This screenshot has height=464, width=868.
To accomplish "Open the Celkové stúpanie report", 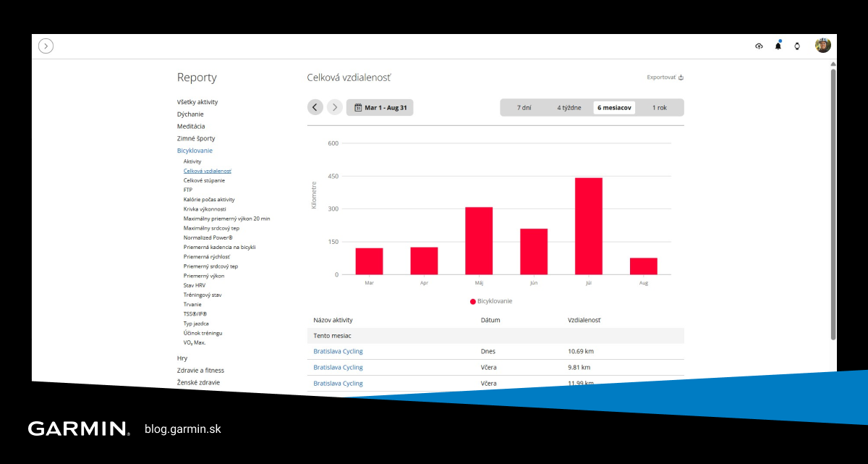I will [x=204, y=180].
